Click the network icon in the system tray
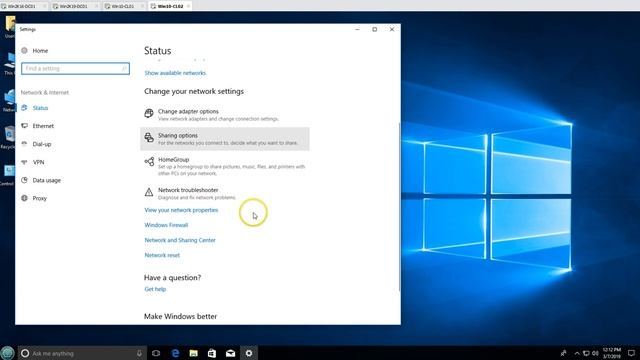This screenshot has width=640, height=360. pyautogui.click(x=586, y=353)
